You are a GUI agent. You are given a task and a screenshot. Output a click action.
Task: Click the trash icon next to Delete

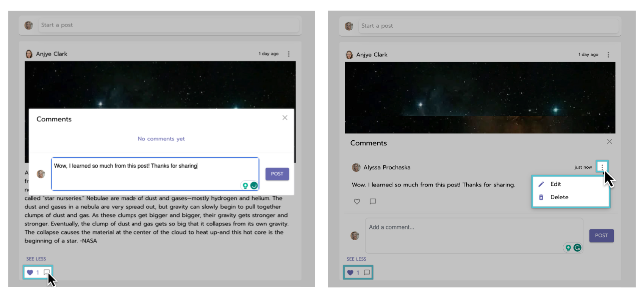click(541, 197)
